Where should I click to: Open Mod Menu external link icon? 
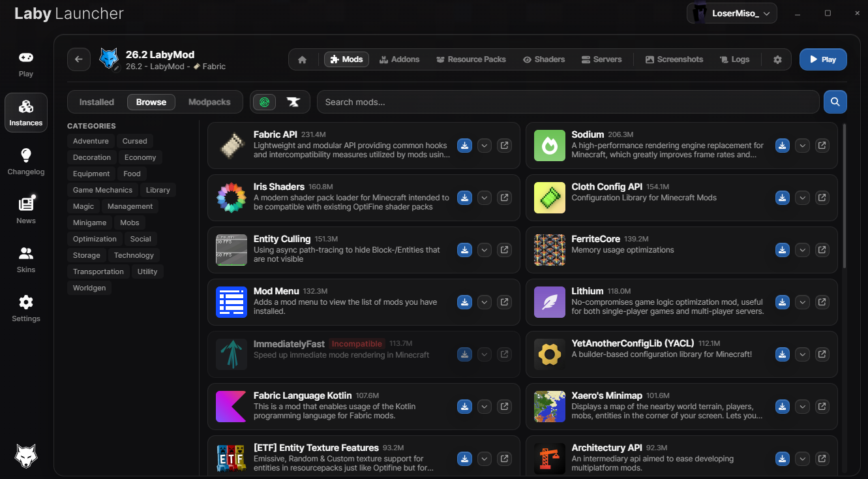[504, 302]
